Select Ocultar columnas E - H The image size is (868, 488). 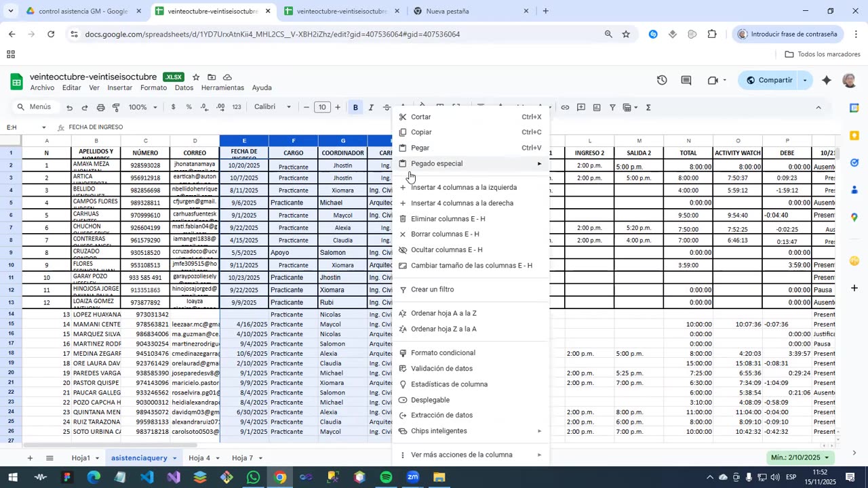(x=471, y=249)
